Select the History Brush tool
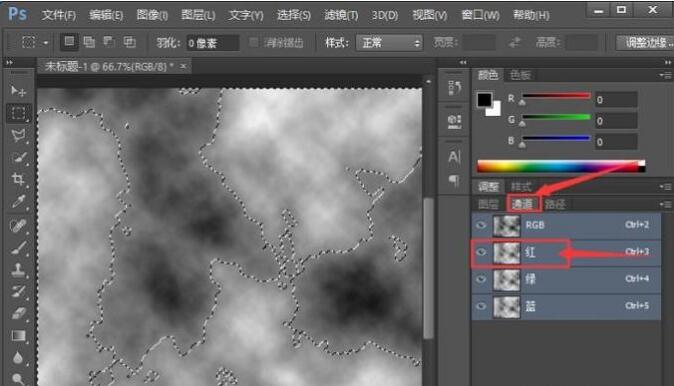The image size is (674, 386). (x=18, y=291)
